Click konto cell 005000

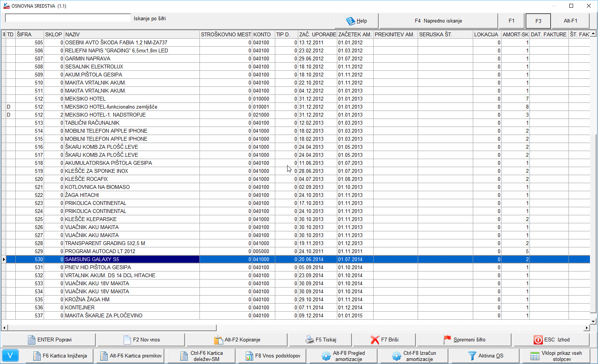263,251
